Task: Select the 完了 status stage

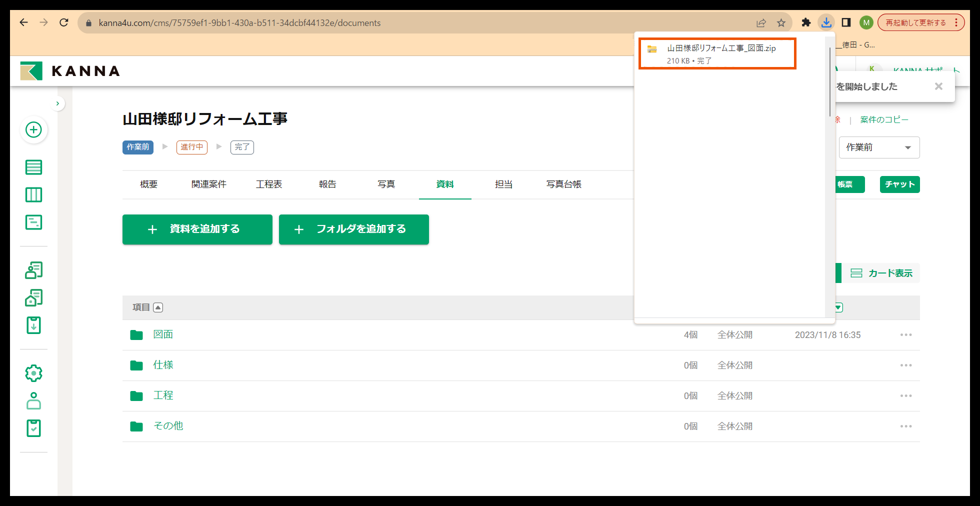Action: (x=242, y=147)
